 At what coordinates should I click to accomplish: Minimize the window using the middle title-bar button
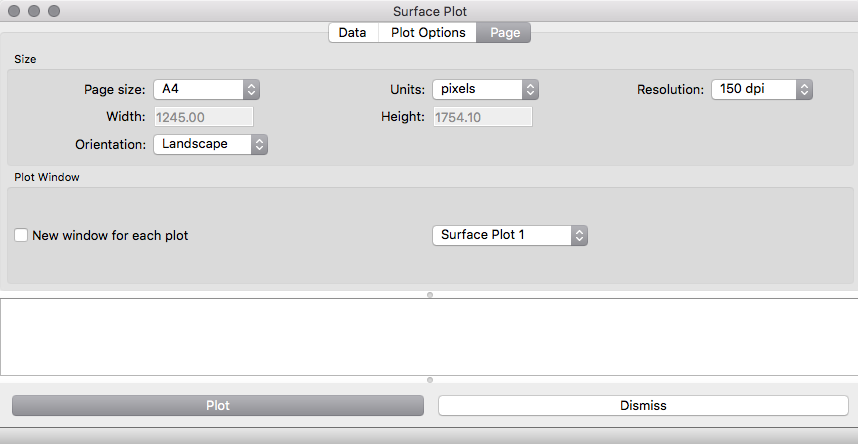34,11
